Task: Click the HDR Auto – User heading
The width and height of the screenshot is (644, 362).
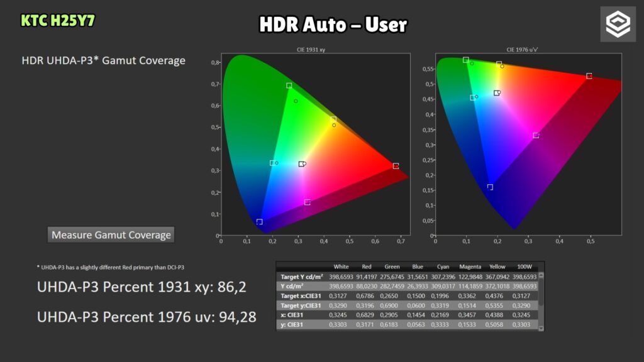Action: [333, 25]
